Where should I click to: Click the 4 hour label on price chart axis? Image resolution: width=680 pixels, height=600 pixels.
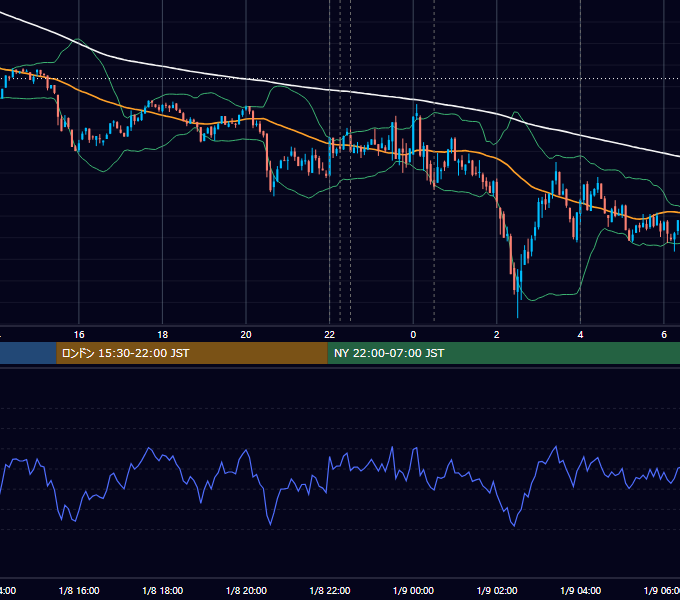click(580, 335)
